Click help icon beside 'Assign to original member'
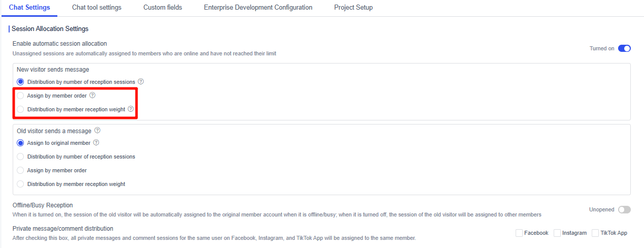This screenshot has height=248, width=644. point(96,143)
